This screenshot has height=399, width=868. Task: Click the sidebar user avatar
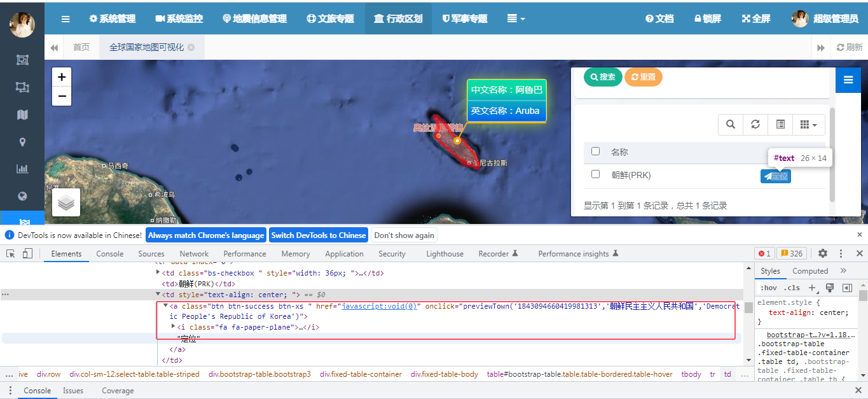click(x=22, y=25)
